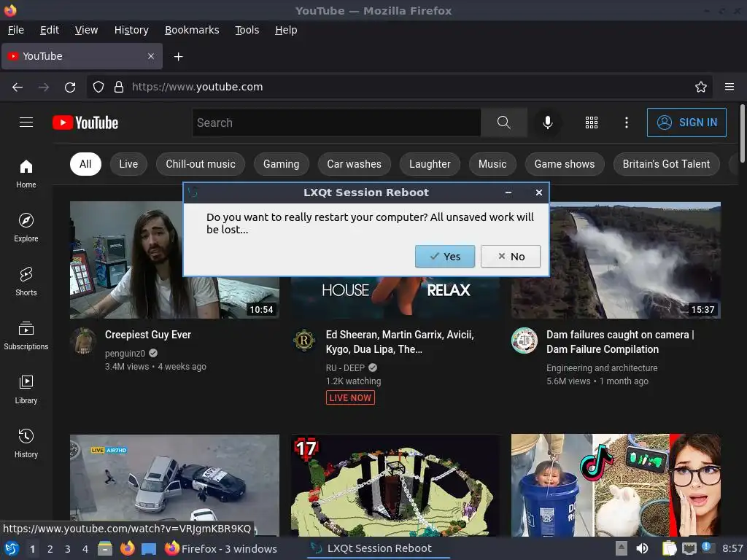Open YouTube apps grid icon

[x=591, y=122]
